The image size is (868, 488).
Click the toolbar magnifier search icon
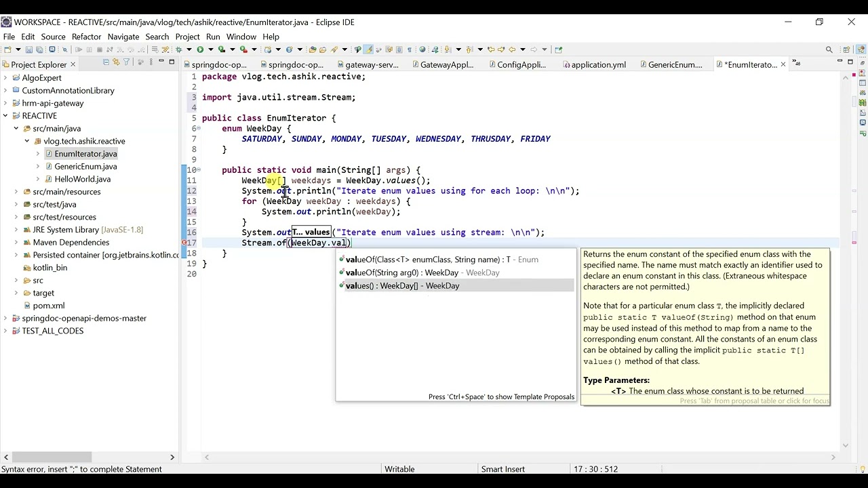(829, 49)
